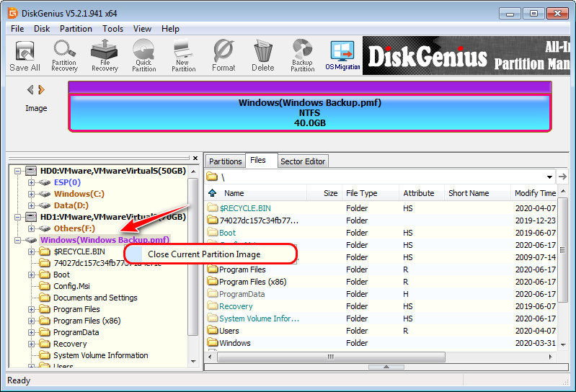The height and width of the screenshot is (392, 576).
Task: Click the up-folder arrow icon in the Name header
Action: pyautogui.click(x=213, y=193)
